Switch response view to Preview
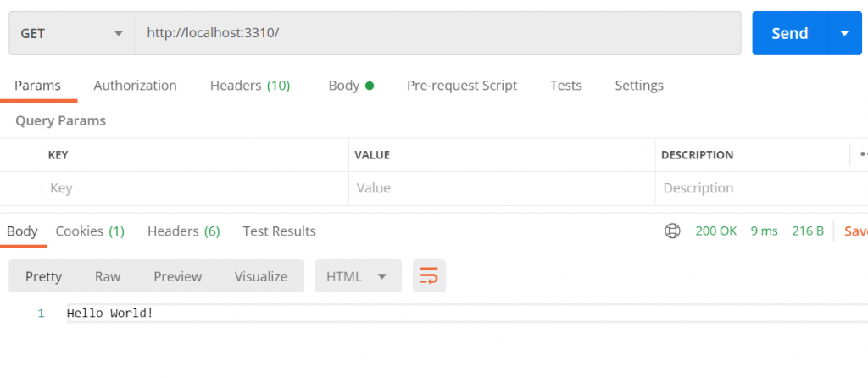 [177, 276]
